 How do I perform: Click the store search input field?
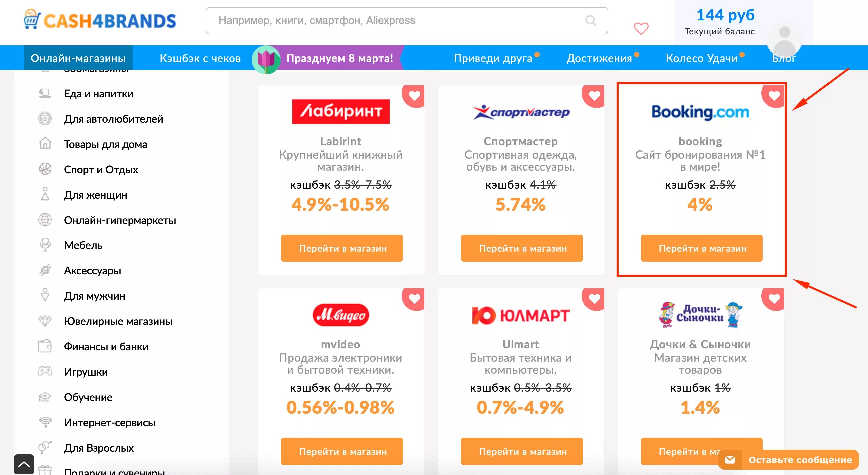(x=407, y=21)
